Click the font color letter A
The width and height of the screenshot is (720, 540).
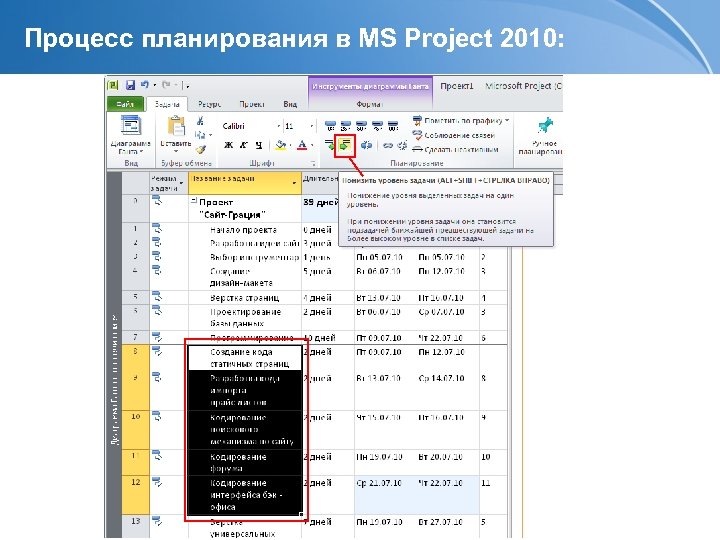(x=302, y=146)
